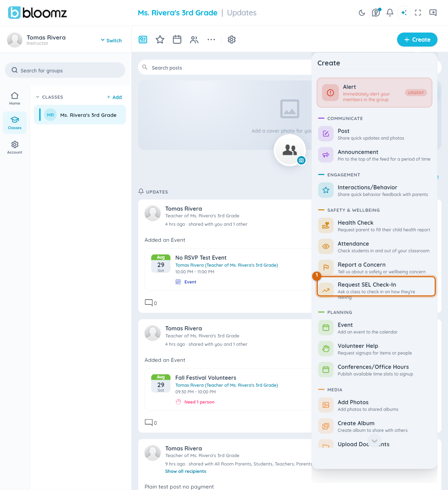
Task: Open the members people toolbar icon
Action: (x=194, y=40)
